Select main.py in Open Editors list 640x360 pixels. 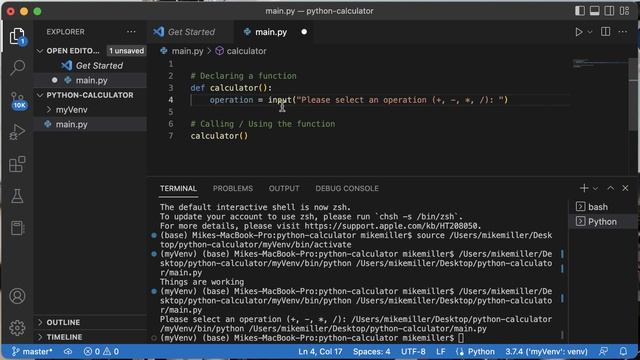[x=90, y=80]
